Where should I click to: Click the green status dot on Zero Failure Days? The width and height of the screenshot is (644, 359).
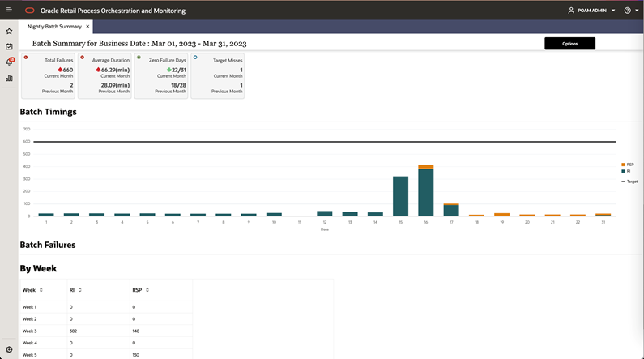[139, 58]
